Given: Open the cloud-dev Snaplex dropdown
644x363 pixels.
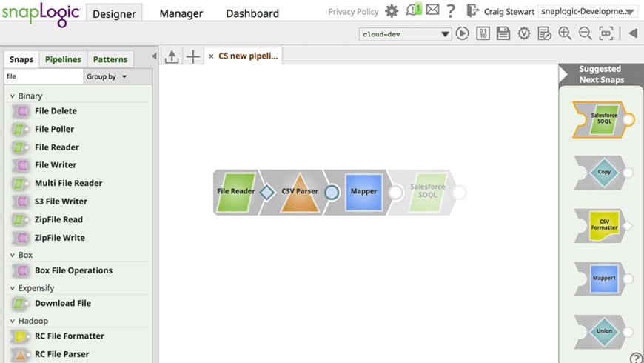Looking at the screenshot, I should click(405, 34).
